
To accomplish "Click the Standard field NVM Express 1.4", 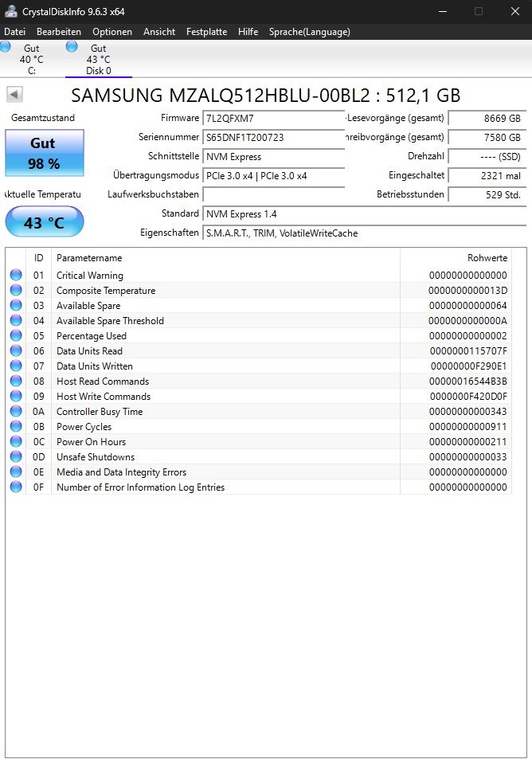I will click(365, 214).
